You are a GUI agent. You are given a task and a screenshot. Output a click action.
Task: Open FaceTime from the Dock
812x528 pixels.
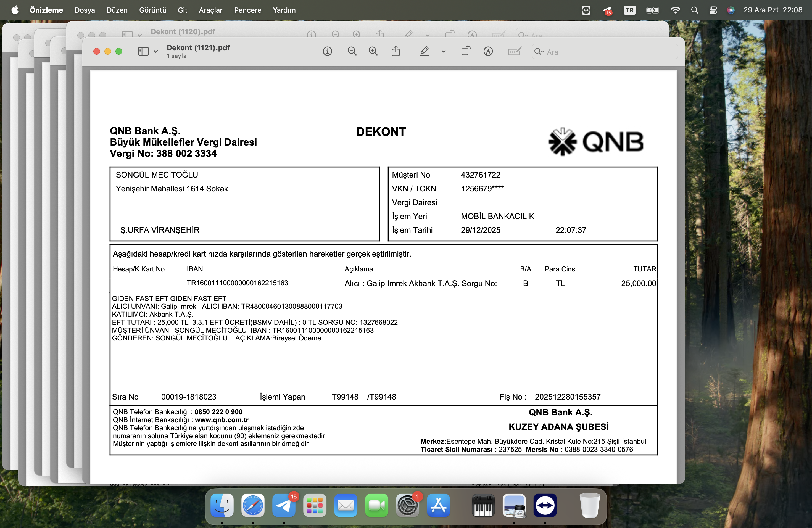point(377,505)
